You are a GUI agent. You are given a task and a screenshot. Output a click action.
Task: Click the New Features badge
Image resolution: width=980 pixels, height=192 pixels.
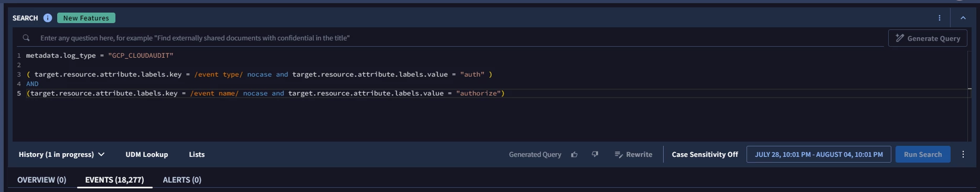pos(86,18)
